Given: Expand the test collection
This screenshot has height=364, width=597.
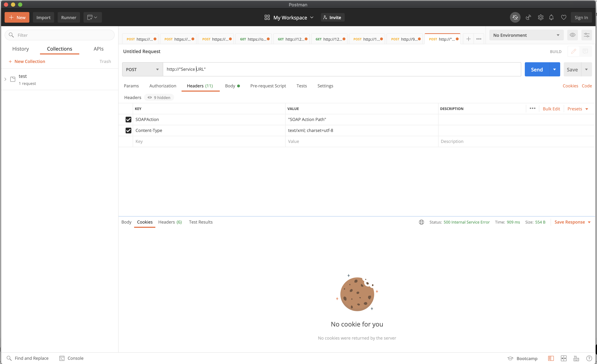Looking at the screenshot, I should [x=5, y=79].
